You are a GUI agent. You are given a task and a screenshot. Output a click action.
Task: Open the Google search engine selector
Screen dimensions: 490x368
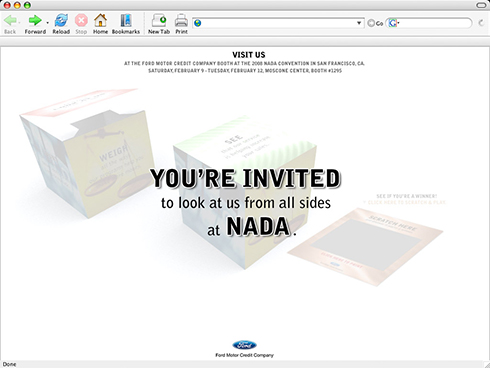[394, 23]
